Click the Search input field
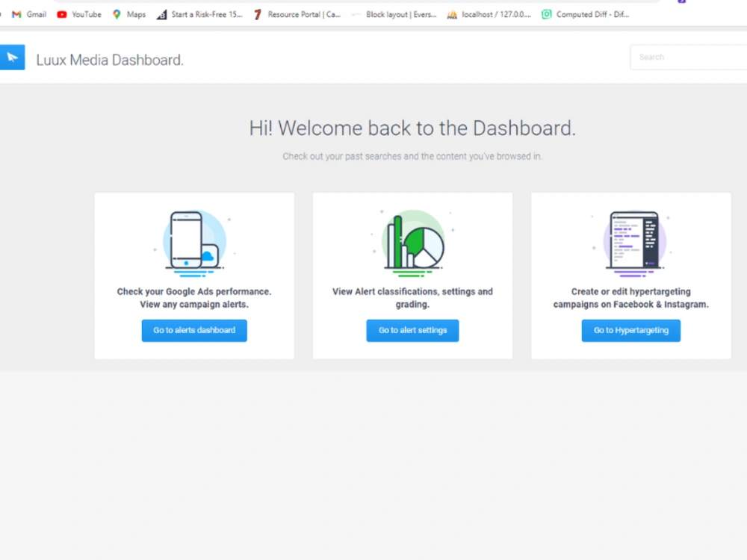This screenshot has height=560, width=747. coord(689,57)
